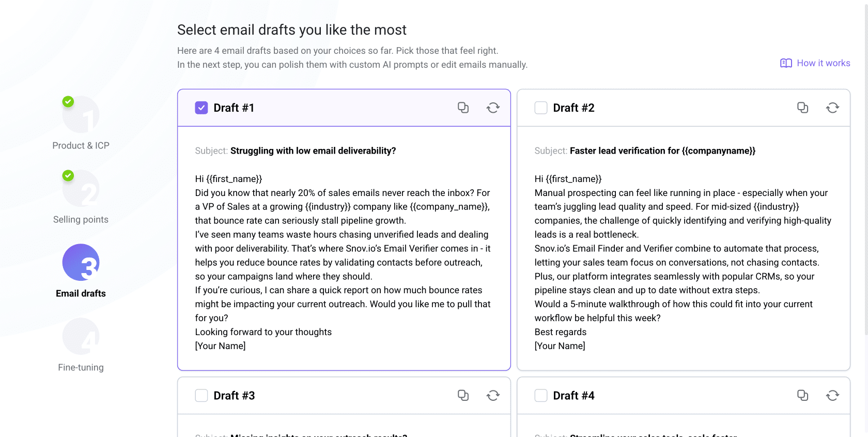Image resolution: width=868 pixels, height=437 pixels.
Task: Regenerate Draft #3 email
Action: click(x=493, y=396)
